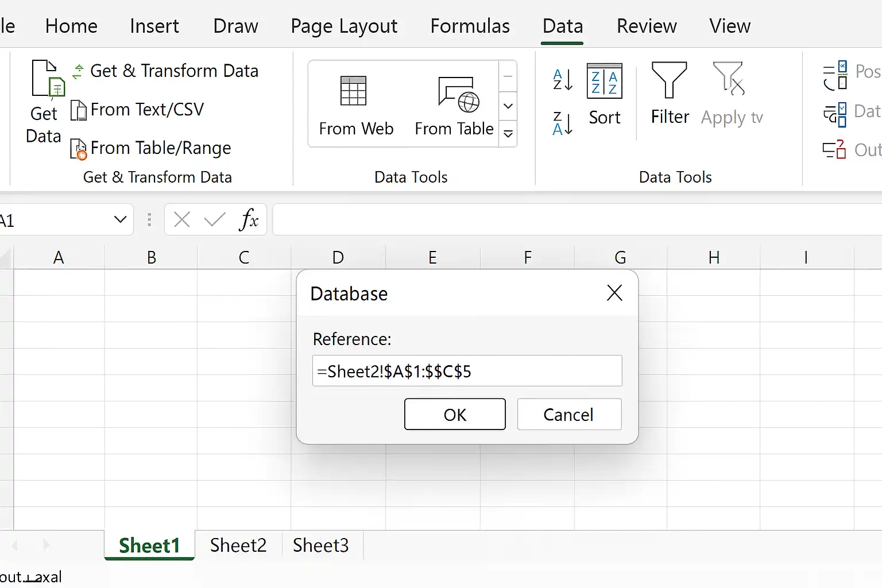Sort descending Z to A
The height and width of the screenshot is (588, 882).
563,123
